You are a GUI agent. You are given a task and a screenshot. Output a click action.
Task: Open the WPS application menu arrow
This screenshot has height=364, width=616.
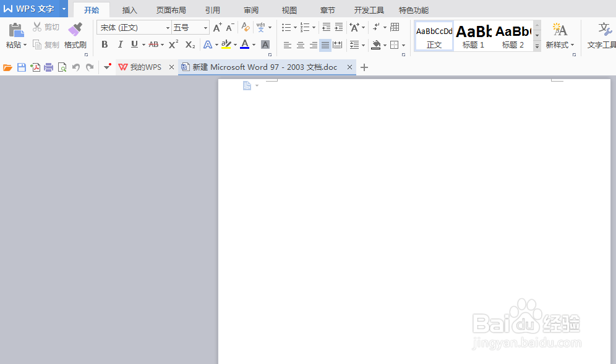[64, 9]
